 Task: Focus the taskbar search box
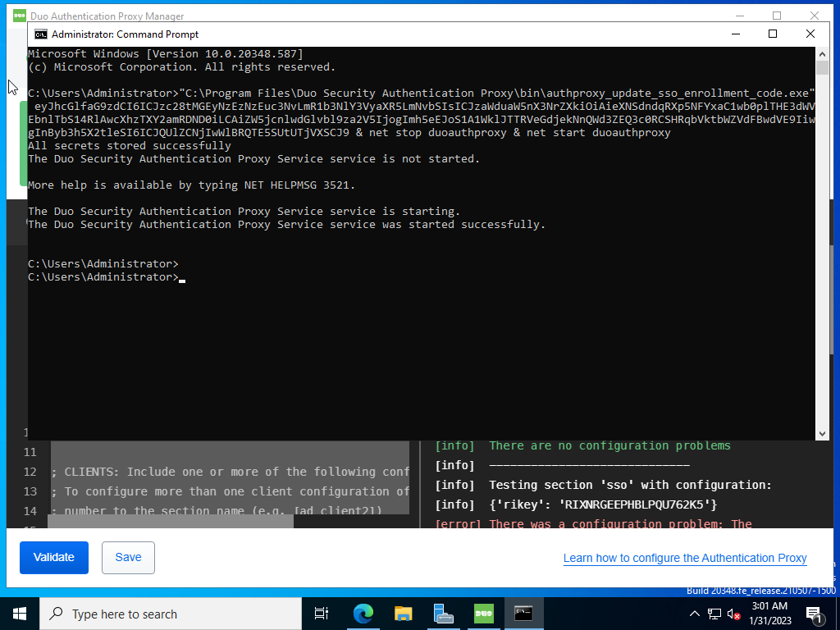click(x=171, y=614)
